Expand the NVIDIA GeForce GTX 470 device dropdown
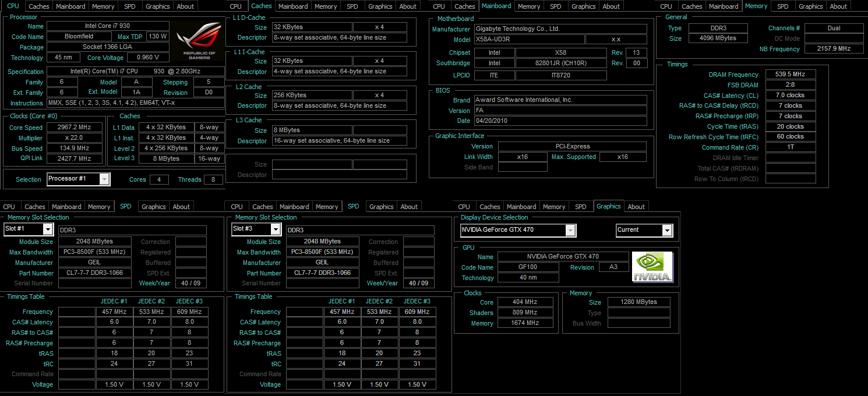 coord(518,230)
